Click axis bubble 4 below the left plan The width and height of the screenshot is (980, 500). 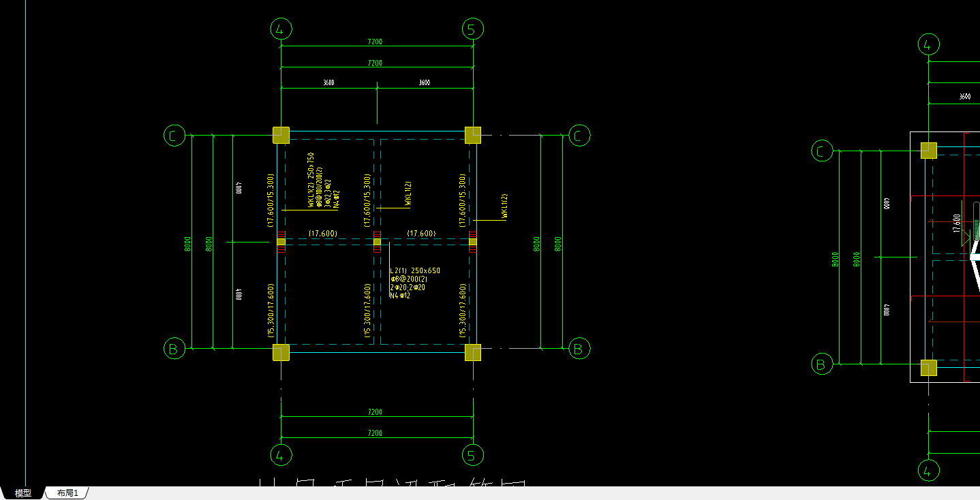pos(281,454)
